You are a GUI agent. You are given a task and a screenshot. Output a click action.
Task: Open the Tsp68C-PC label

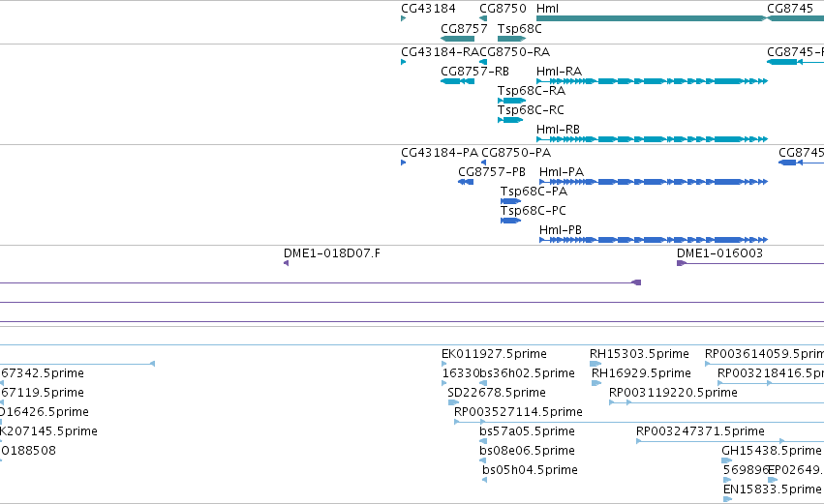[533, 211]
